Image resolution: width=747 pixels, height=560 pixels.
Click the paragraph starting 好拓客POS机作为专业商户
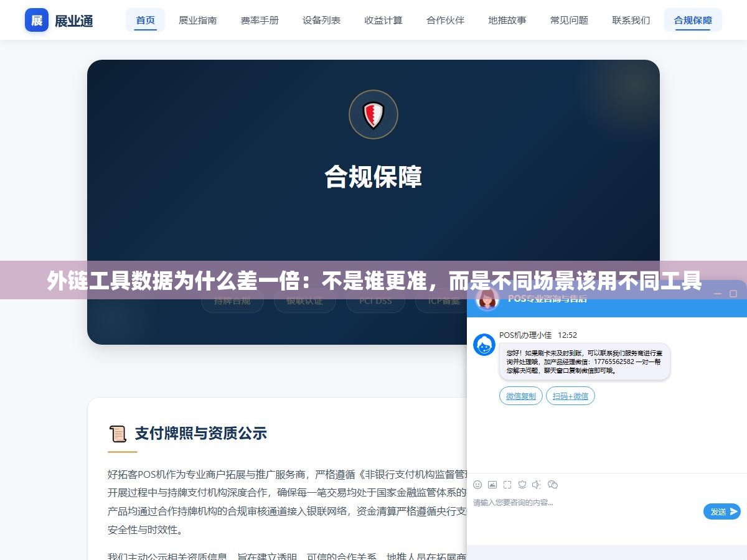287,502
